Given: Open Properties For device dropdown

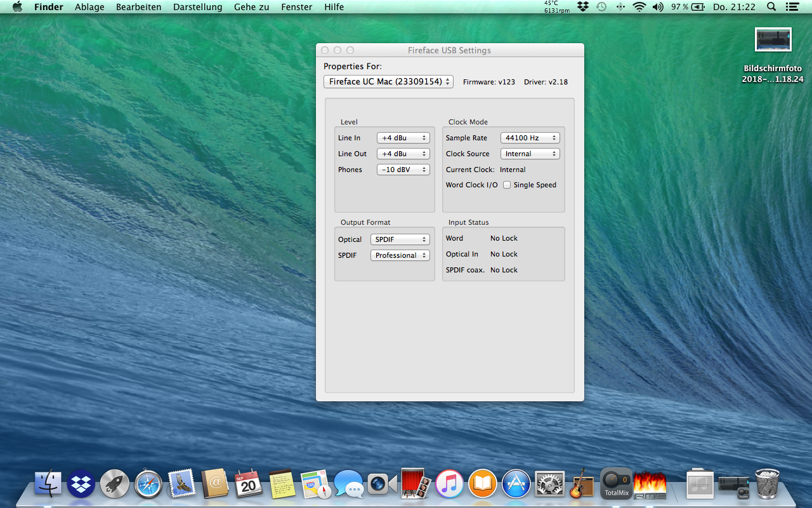Looking at the screenshot, I should pyautogui.click(x=388, y=81).
